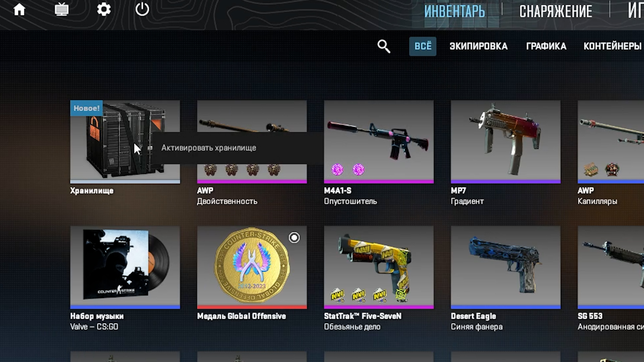Viewport: 644px width, 362px height.
Task: Select the Набор музыки Valve item
Action: pos(125,279)
